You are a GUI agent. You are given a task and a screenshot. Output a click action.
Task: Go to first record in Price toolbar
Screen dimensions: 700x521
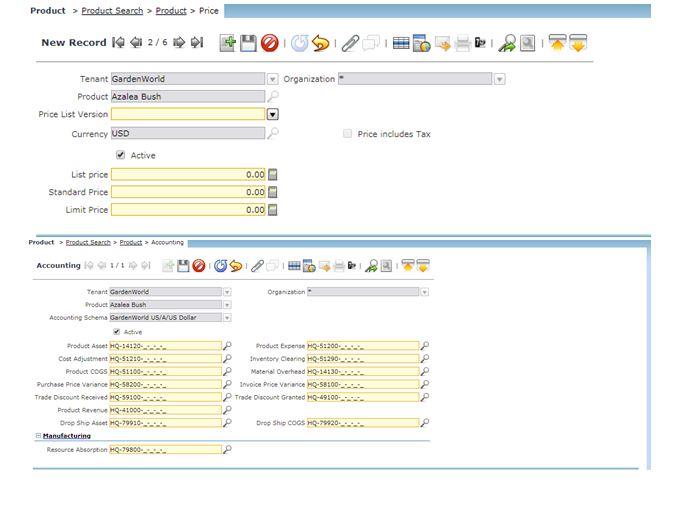[x=118, y=42]
